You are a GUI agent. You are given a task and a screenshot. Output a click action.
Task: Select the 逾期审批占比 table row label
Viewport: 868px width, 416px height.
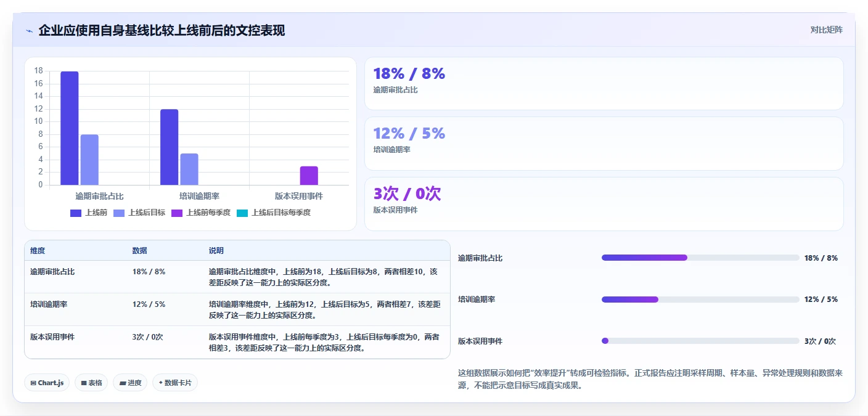coord(52,272)
